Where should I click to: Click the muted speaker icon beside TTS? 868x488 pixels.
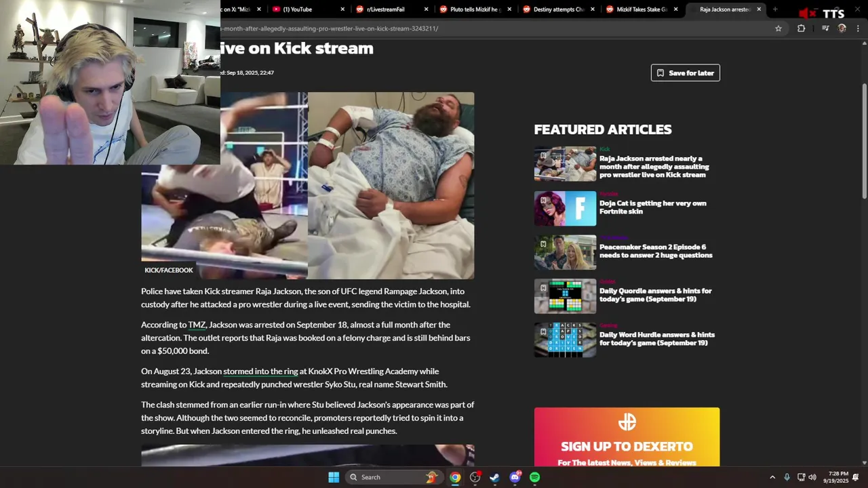coord(807,14)
